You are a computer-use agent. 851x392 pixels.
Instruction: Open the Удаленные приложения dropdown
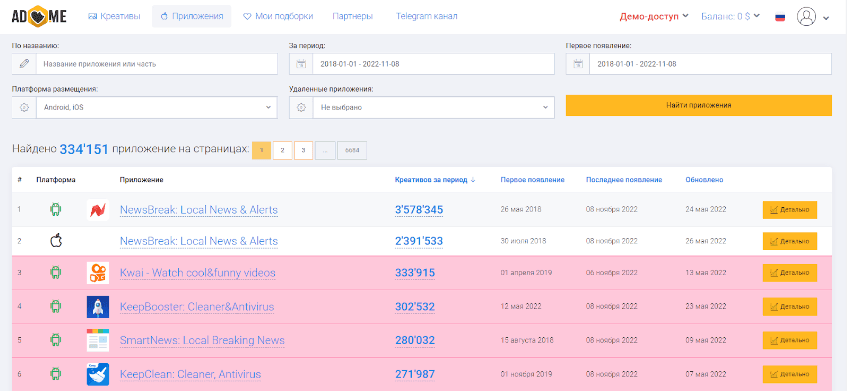(x=433, y=108)
